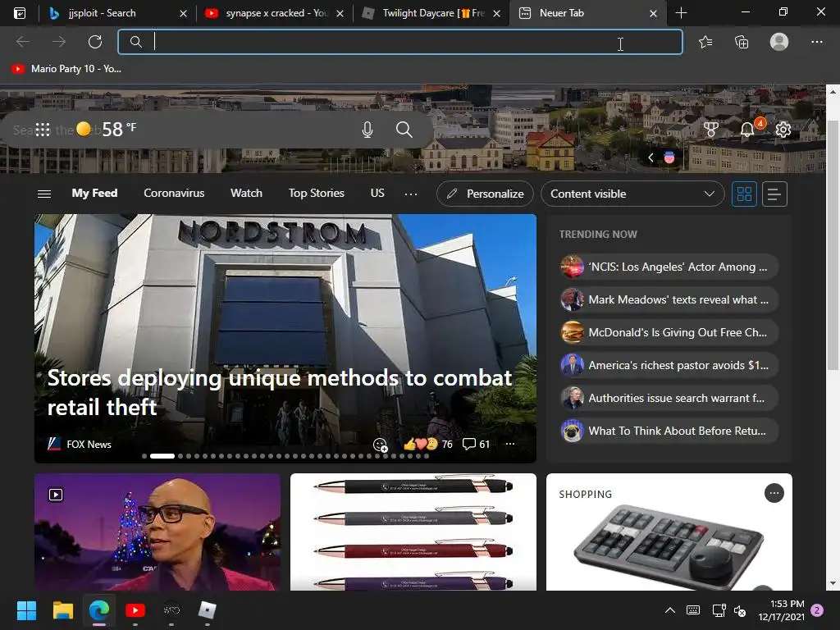This screenshot has width=840, height=630.
Task: Open the Windows Start menu
Action: [26, 610]
